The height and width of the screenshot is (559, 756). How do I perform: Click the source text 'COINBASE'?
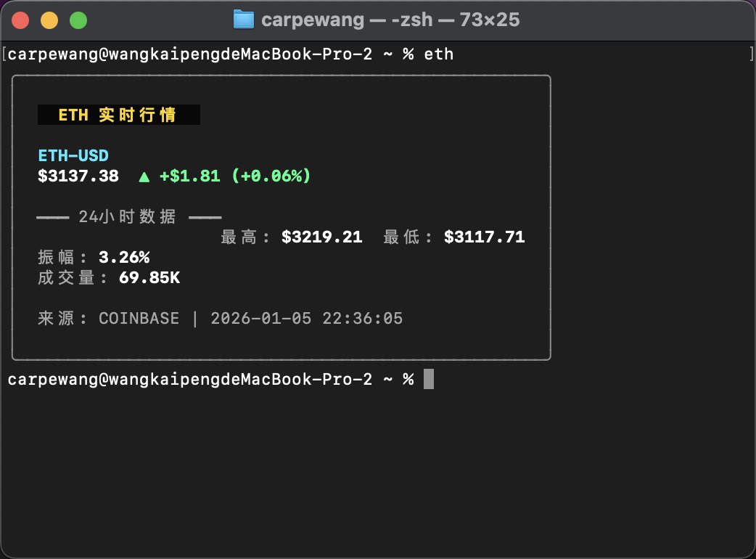point(139,318)
